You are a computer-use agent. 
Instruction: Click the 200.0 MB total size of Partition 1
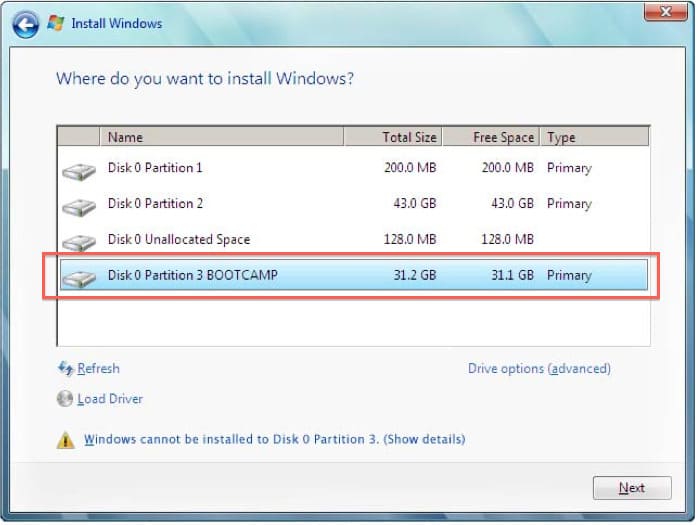[410, 168]
